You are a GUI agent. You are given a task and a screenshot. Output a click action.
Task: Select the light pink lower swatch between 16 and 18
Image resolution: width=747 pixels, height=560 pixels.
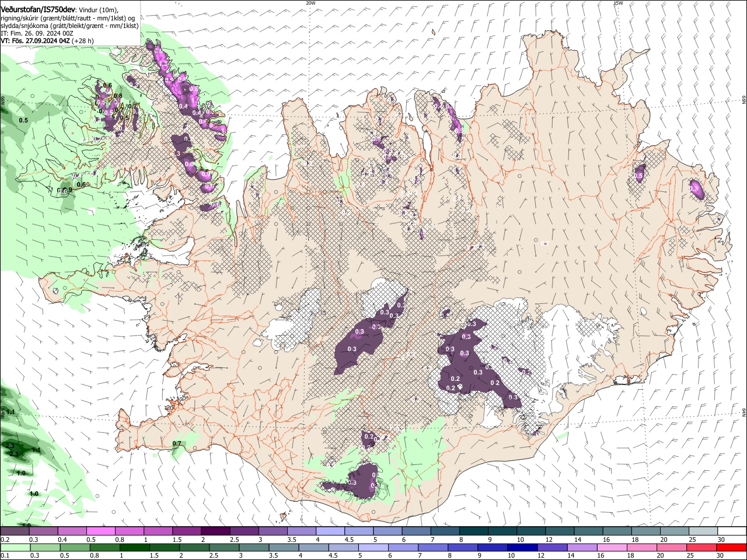[613, 548]
